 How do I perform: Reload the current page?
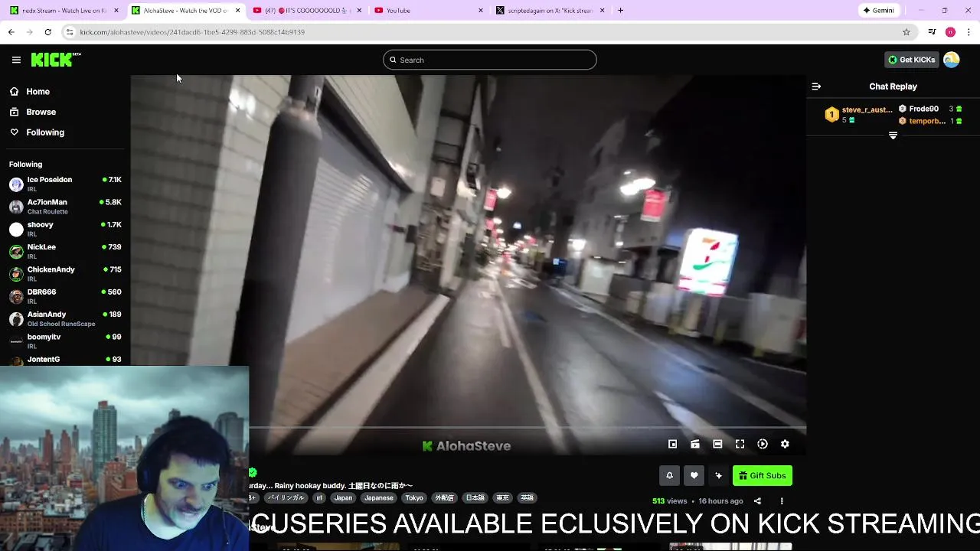click(47, 32)
